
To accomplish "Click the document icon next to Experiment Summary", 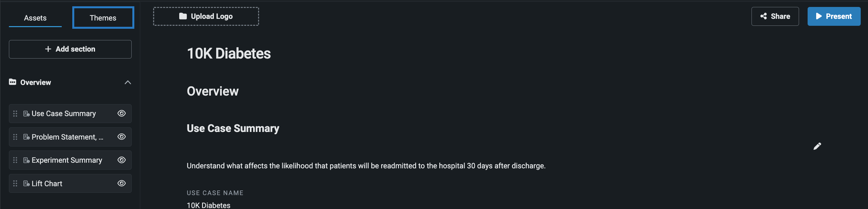I will point(26,160).
